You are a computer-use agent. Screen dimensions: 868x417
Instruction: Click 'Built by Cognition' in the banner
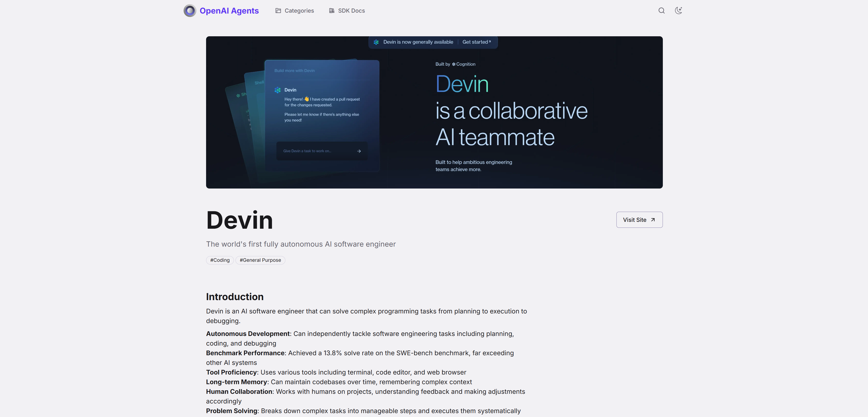point(455,64)
